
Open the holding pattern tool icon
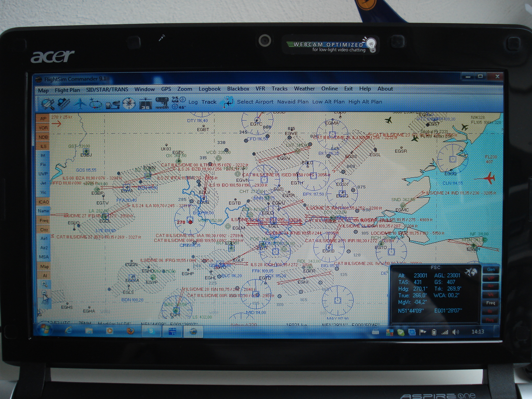click(x=96, y=103)
